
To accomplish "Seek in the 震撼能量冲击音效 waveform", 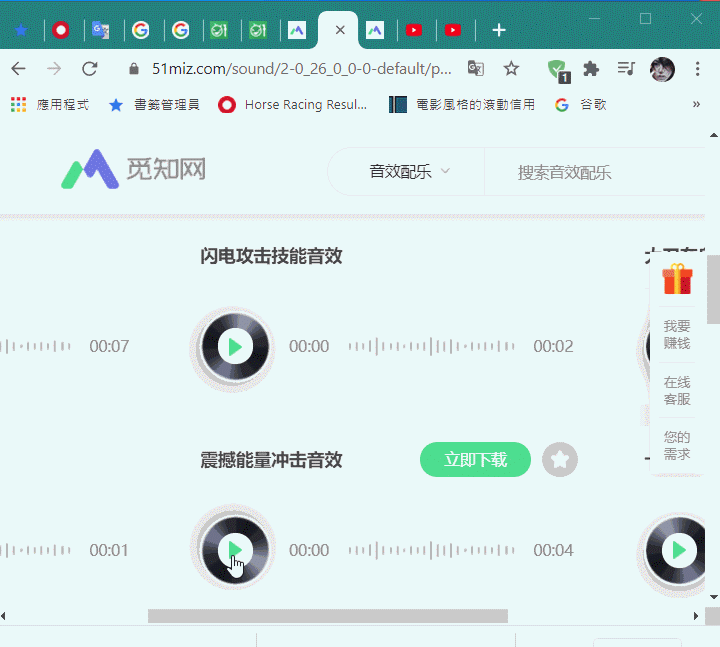I will click(431, 550).
